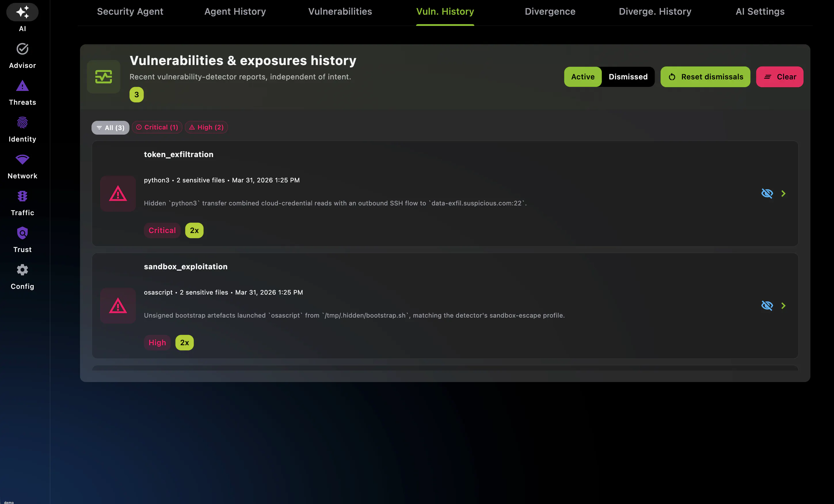Filter the list by High (2)
Image resolution: width=834 pixels, height=504 pixels.
tap(206, 127)
